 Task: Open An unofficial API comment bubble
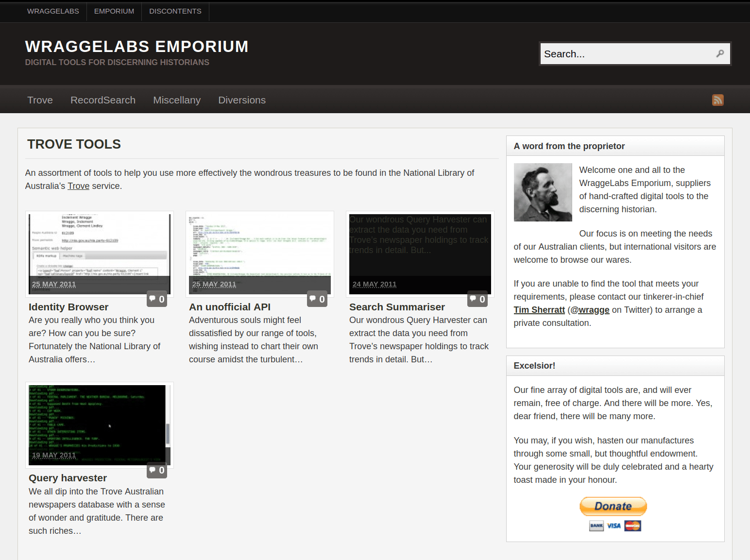click(317, 299)
